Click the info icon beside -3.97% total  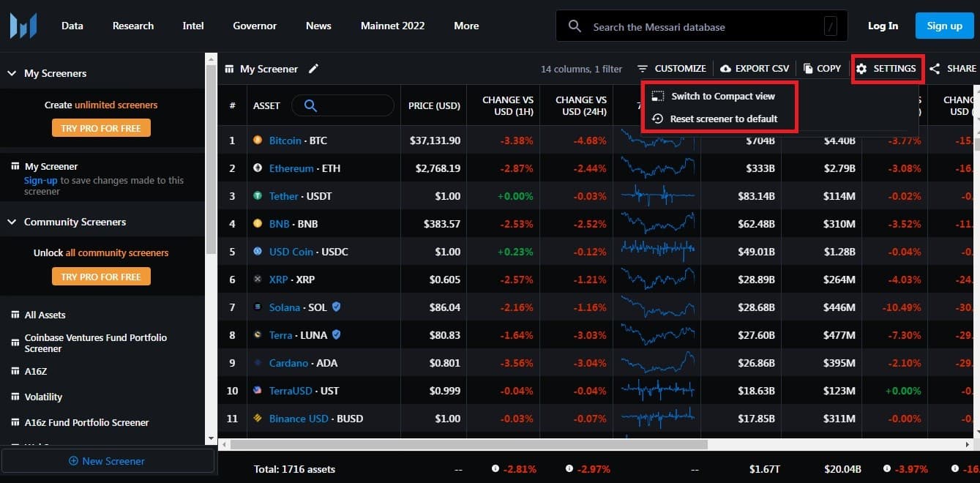coord(888,469)
